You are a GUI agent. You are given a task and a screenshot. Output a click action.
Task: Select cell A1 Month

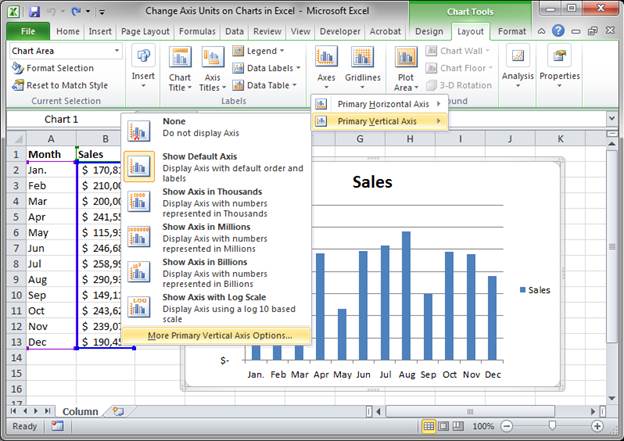pyautogui.click(x=51, y=154)
